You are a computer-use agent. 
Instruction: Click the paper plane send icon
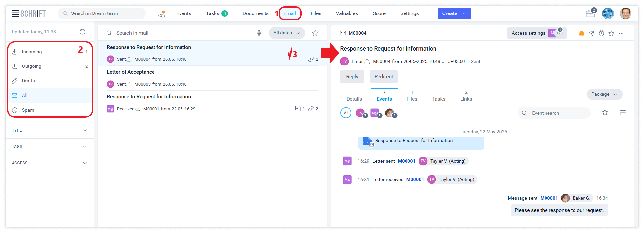[592, 33]
